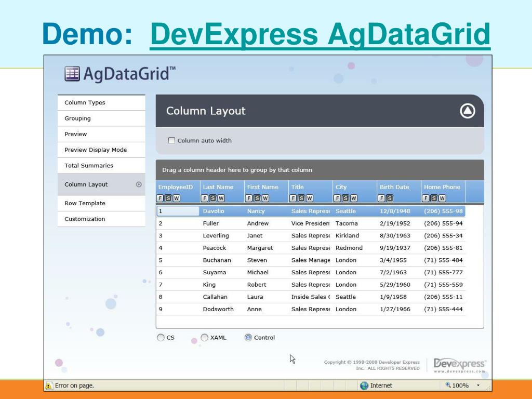Open the zoom level 100% dropdown
532x399 pixels.
pyautogui.click(x=478, y=385)
